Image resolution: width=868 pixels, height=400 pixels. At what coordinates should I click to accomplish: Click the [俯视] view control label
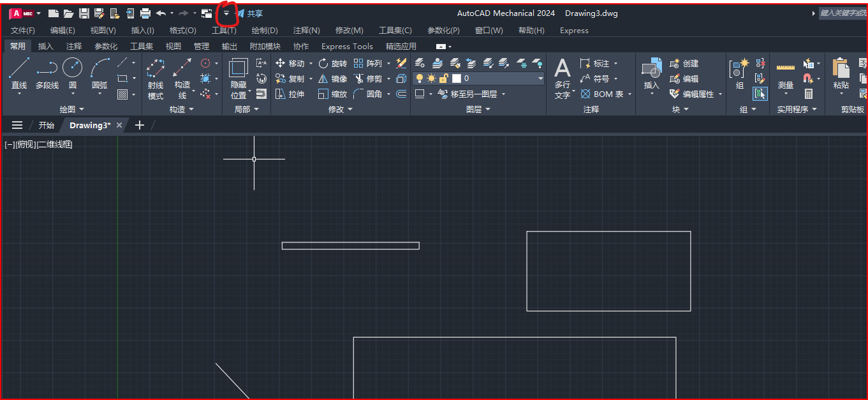[27, 145]
